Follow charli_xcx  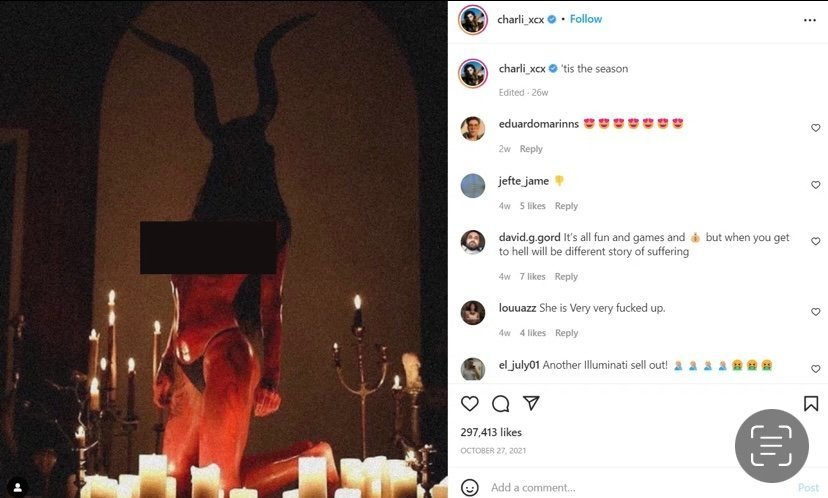point(586,19)
